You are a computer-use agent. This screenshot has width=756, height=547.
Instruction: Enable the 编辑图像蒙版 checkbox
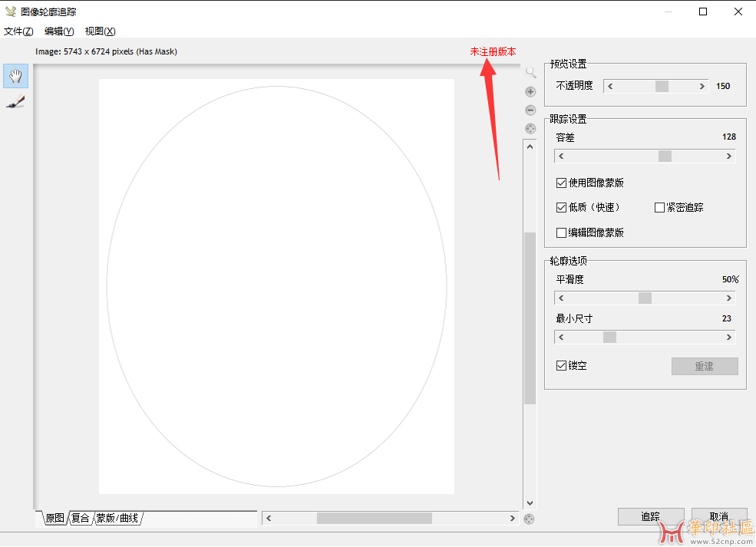(562, 232)
